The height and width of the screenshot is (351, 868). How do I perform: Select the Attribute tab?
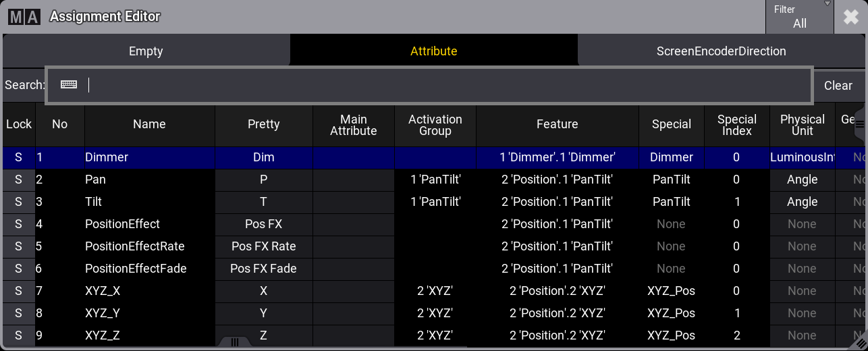pyautogui.click(x=433, y=51)
